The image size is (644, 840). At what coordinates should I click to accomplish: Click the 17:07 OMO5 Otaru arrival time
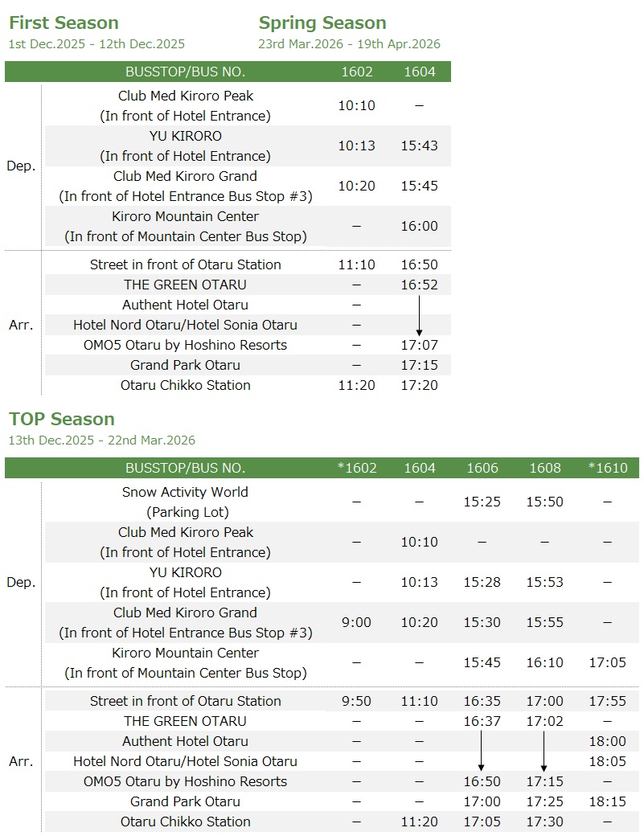click(419, 345)
